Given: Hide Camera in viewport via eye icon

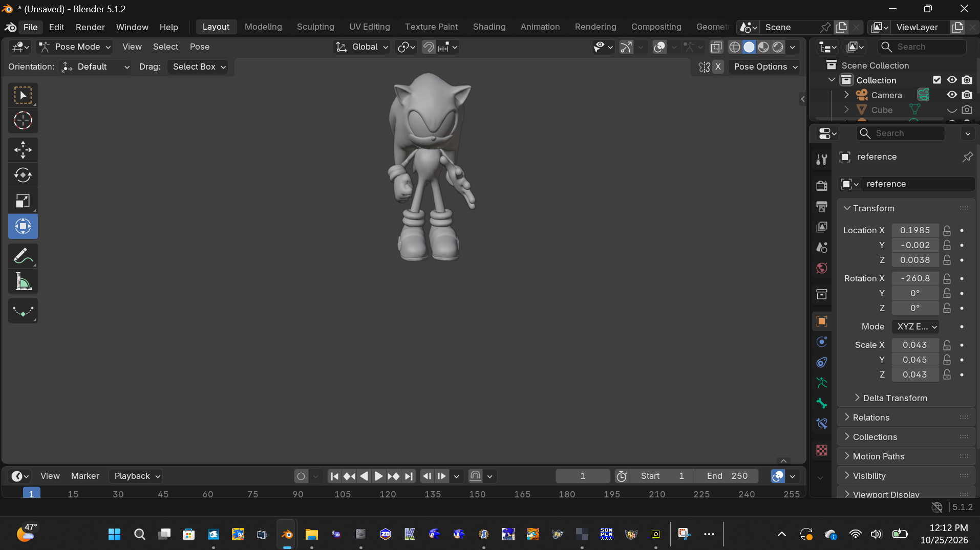Looking at the screenshot, I should 952,95.
